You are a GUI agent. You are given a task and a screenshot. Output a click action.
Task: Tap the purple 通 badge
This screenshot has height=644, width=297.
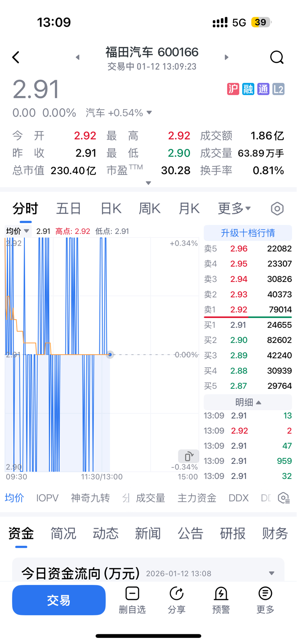point(263,89)
